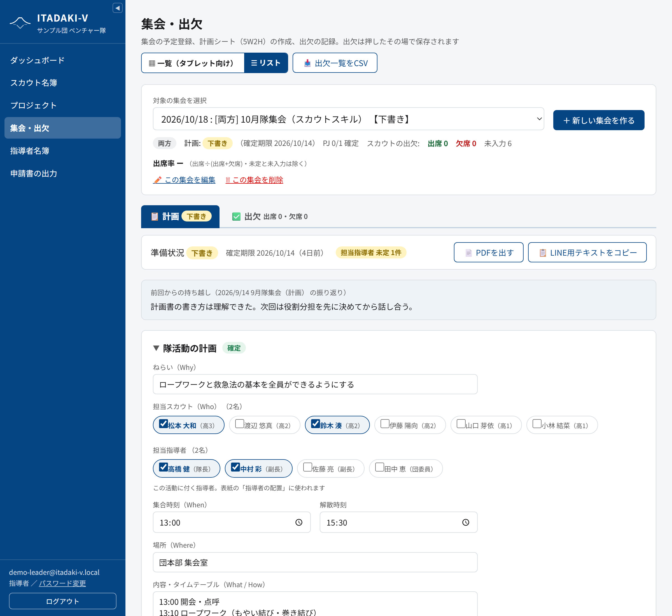The height and width of the screenshot is (616, 672).
Task: Click PDFを出す button
Action: (488, 253)
